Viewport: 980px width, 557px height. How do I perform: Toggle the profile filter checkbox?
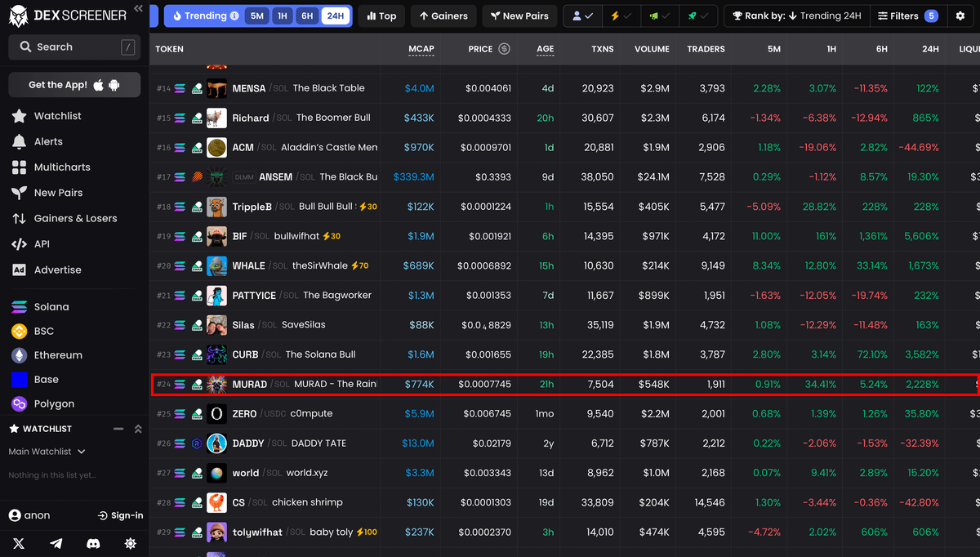583,16
